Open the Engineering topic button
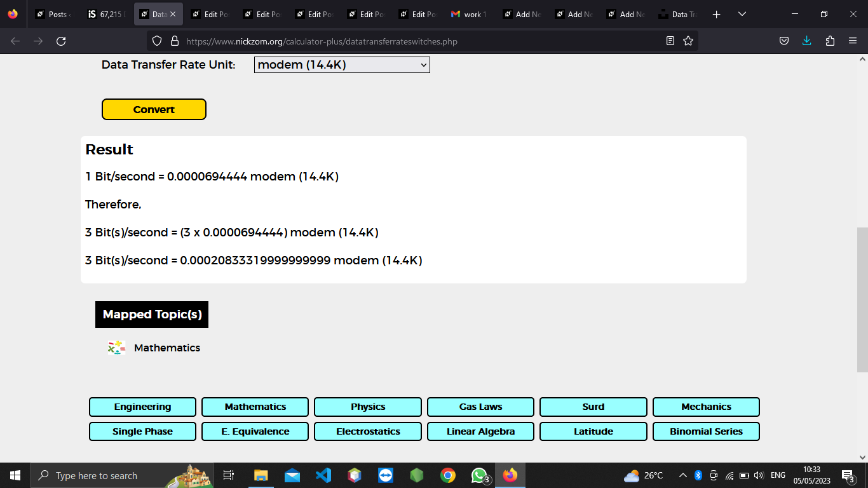Viewport: 868px width, 488px height. click(142, 407)
